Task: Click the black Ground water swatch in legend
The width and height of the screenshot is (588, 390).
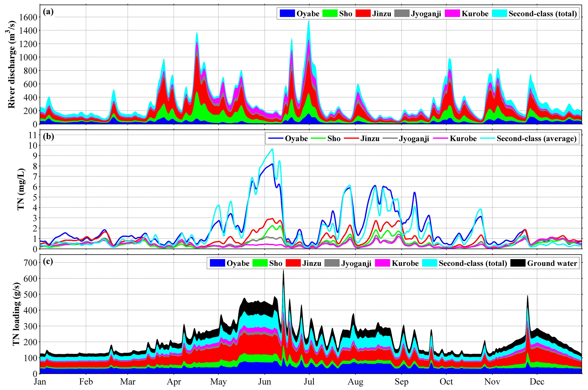Action: (518, 263)
